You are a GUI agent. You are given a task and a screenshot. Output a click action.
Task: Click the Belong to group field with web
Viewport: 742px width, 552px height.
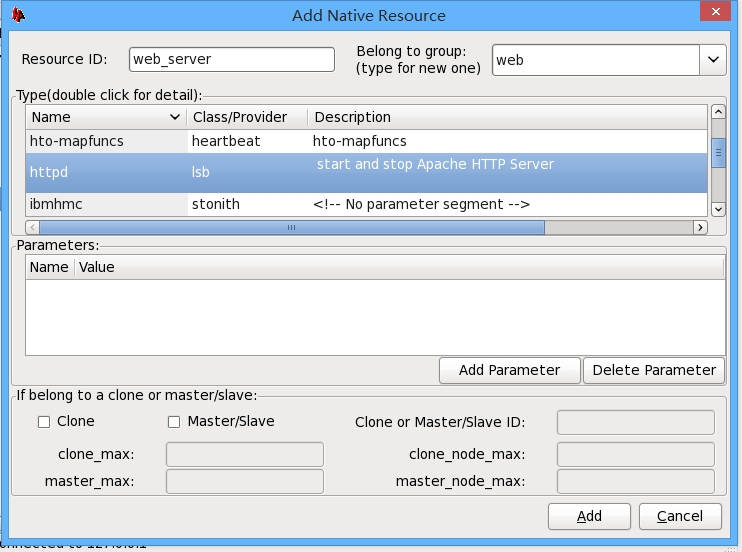click(x=596, y=60)
